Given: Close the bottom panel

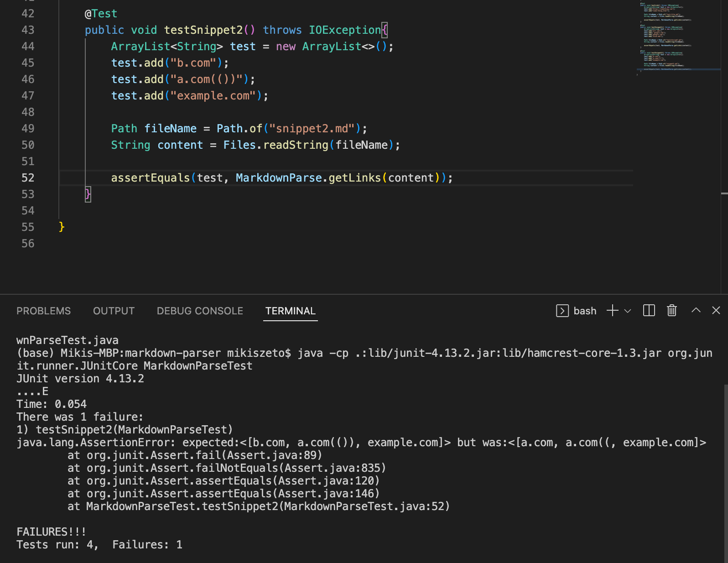Looking at the screenshot, I should tap(716, 310).
